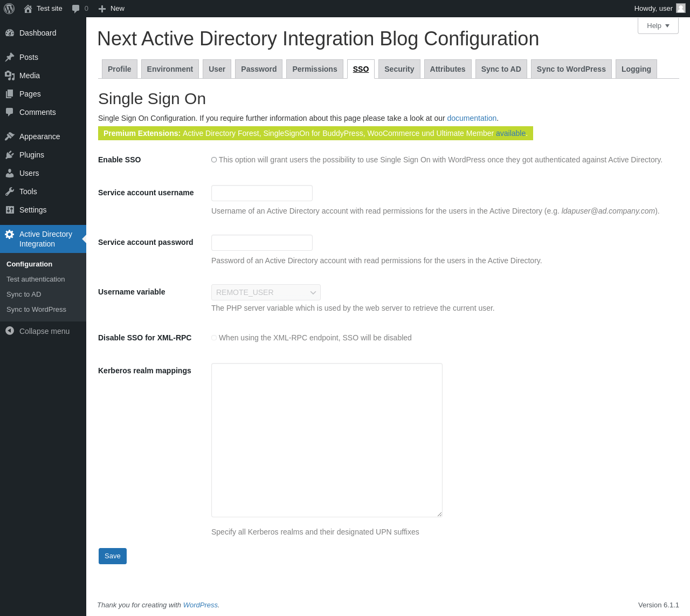
Task: Click the Media library icon
Action: 10,76
